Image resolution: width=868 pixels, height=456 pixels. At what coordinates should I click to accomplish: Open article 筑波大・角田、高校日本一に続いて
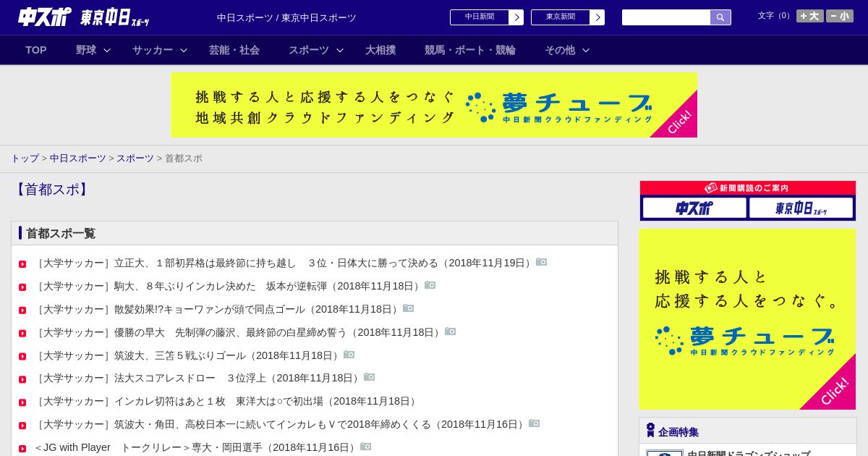281,424
